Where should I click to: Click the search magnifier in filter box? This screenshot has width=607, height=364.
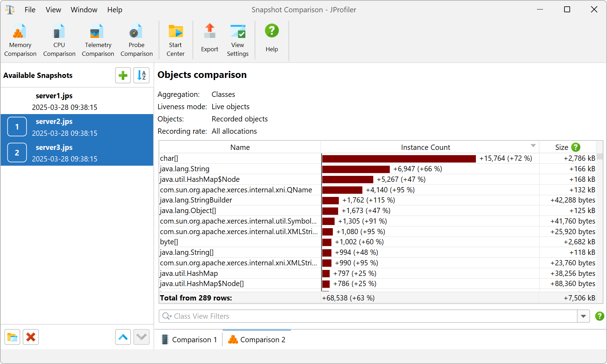coord(167,316)
